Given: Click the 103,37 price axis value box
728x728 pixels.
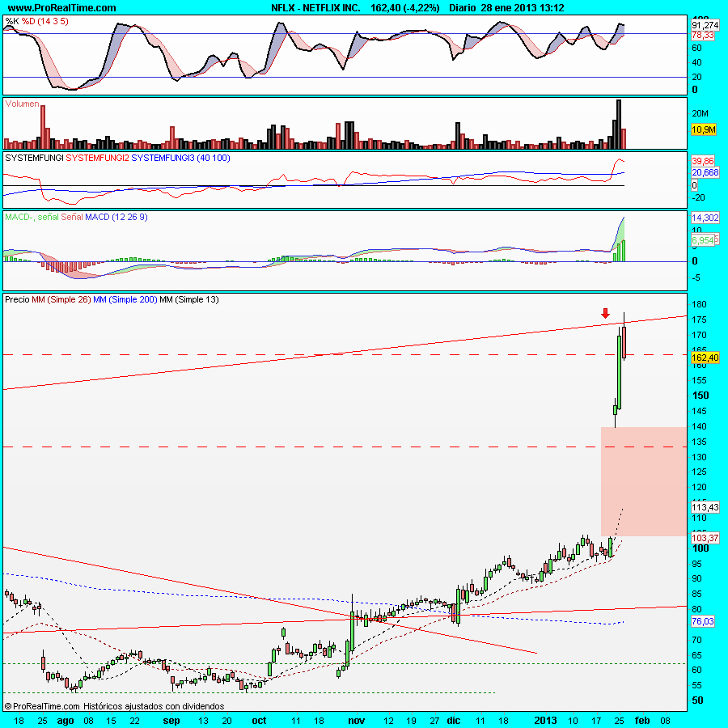Looking at the screenshot, I should [705, 538].
